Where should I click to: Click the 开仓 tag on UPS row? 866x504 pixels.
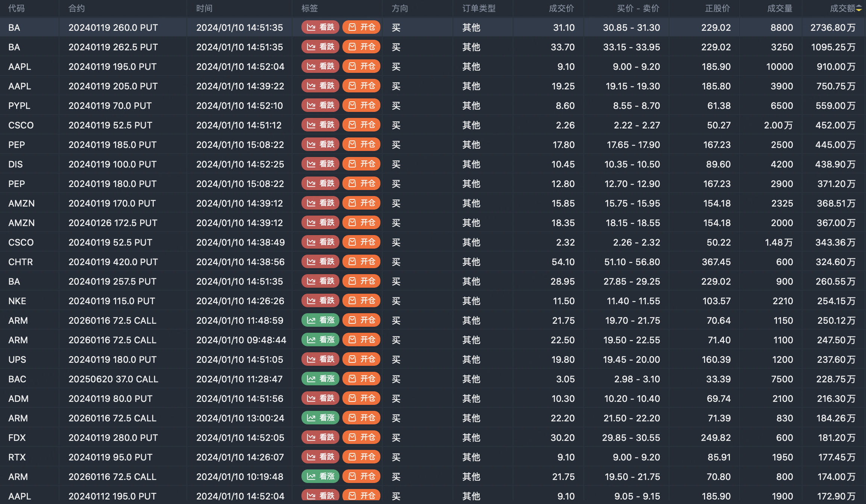click(361, 359)
